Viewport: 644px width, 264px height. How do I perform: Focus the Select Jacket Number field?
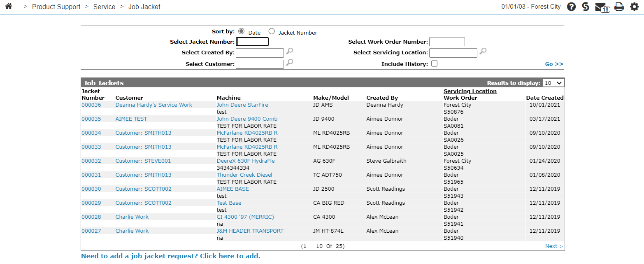[x=252, y=42]
